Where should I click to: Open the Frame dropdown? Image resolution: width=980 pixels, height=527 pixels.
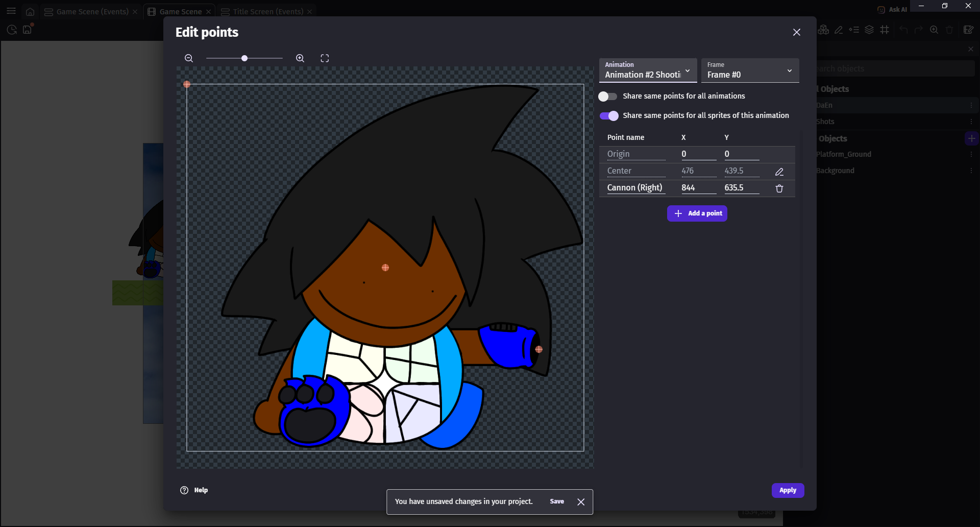coord(749,70)
